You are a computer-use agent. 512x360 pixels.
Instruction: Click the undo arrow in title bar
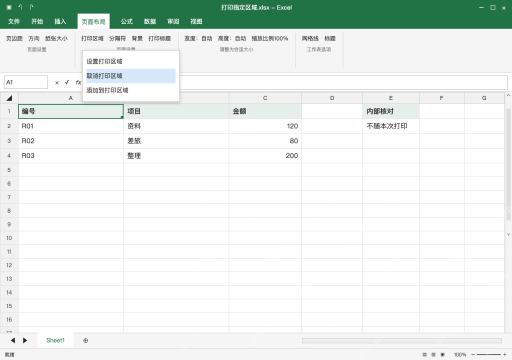[x=20, y=7]
